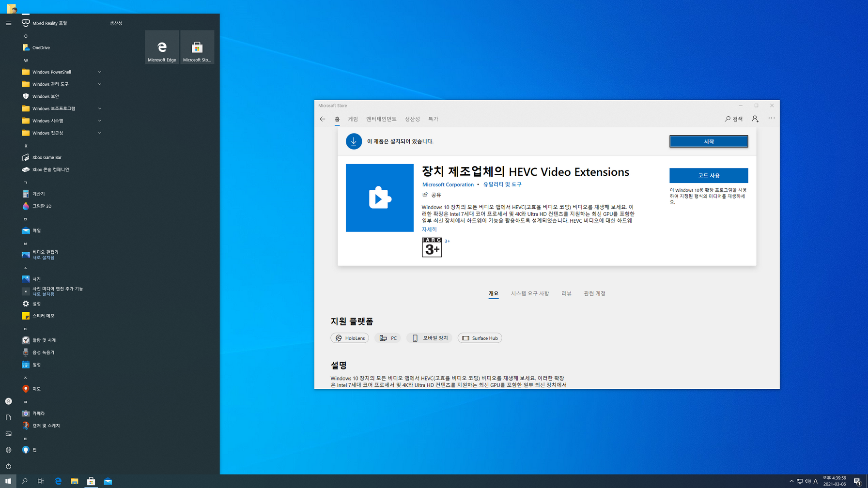
Task: Open 엔터테인먼트 tab in Store
Action: [381, 119]
